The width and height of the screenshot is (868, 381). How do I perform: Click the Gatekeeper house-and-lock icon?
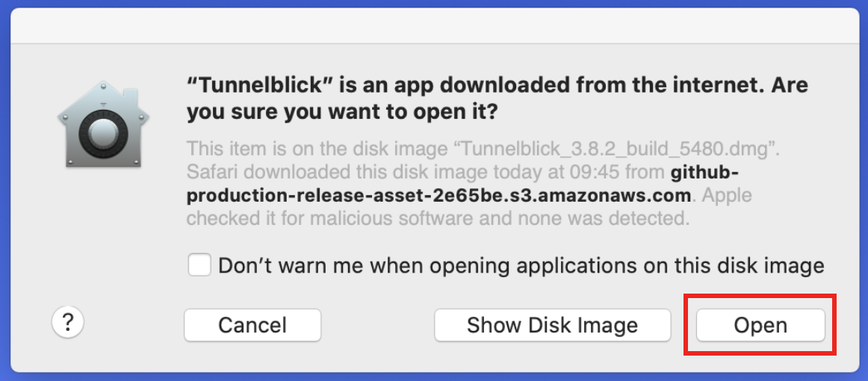click(103, 123)
